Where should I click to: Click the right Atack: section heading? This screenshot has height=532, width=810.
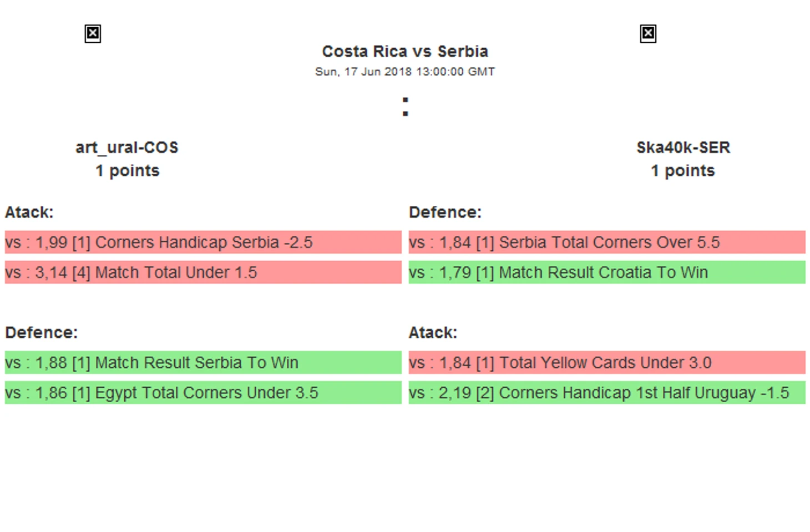coord(433,333)
